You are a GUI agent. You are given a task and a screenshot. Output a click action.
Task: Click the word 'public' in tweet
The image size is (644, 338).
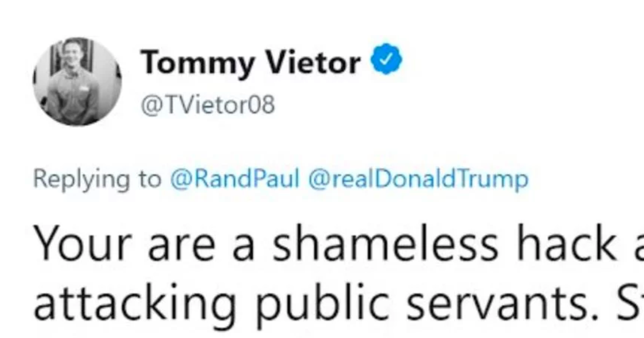tap(322, 305)
